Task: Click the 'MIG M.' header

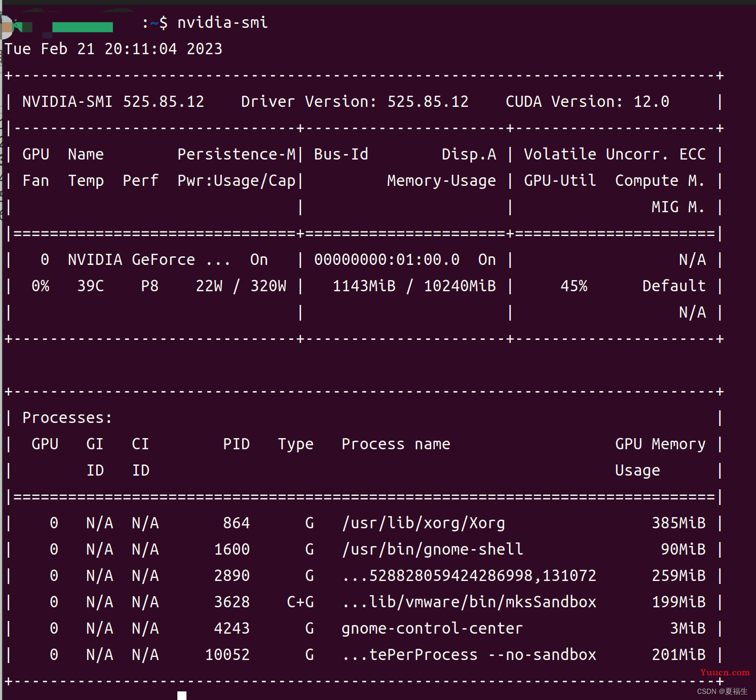Action: pyautogui.click(x=678, y=207)
